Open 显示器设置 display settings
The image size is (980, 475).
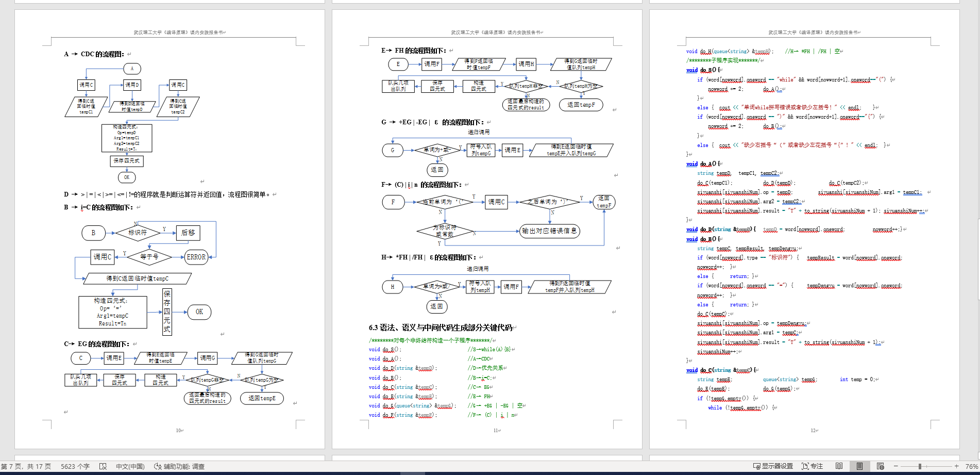[x=773, y=466]
